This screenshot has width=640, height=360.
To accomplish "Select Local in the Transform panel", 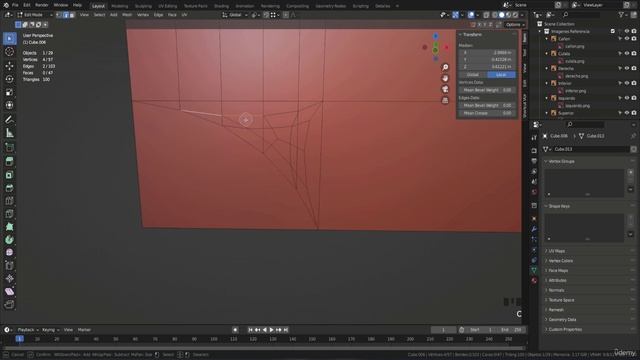I will click(x=501, y=75).
